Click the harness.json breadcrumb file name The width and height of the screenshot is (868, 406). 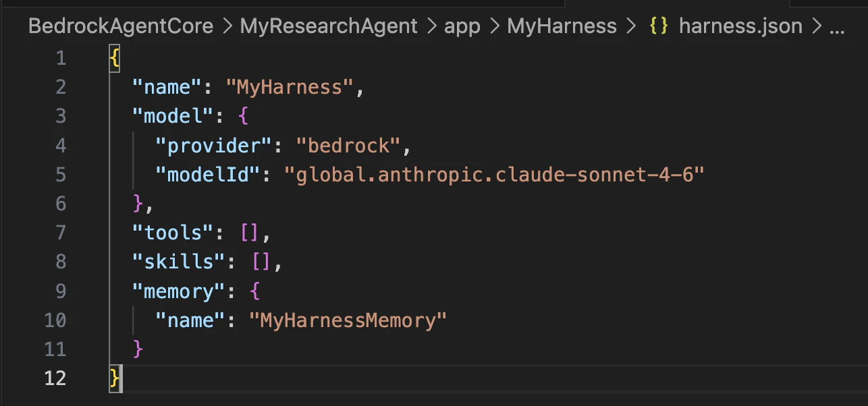(x=740, y=26)
